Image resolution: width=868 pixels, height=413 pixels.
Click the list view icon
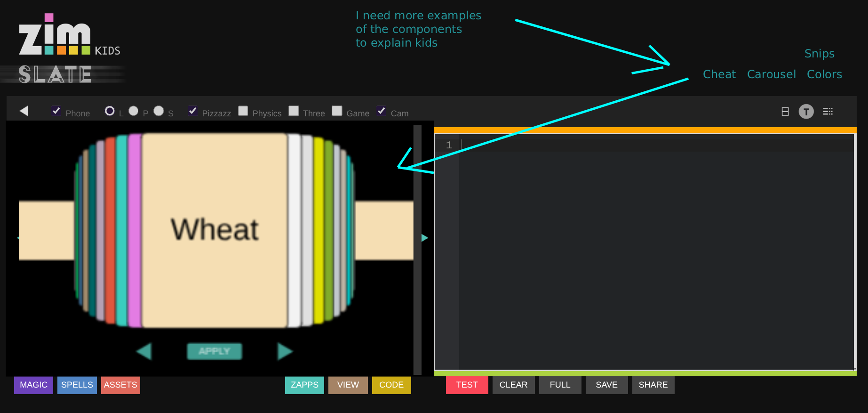click(x=828, y=112)
